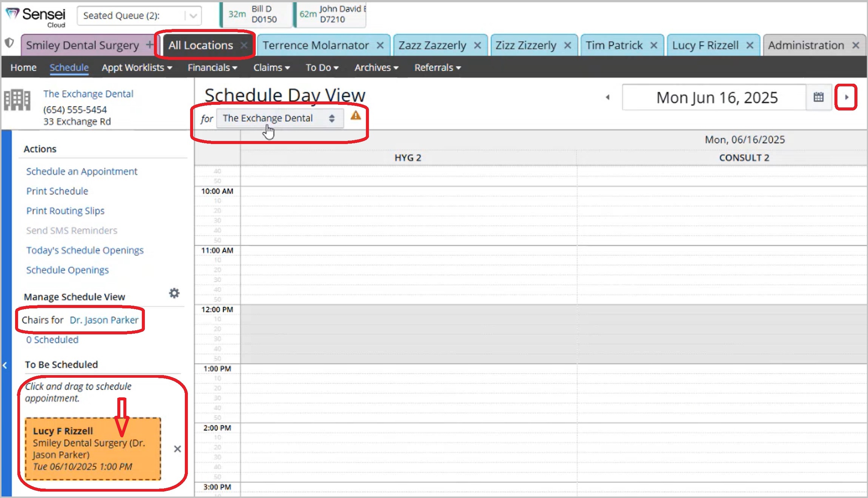
Task: Select the CONSULT 2 column header
Action: (744, 158)
